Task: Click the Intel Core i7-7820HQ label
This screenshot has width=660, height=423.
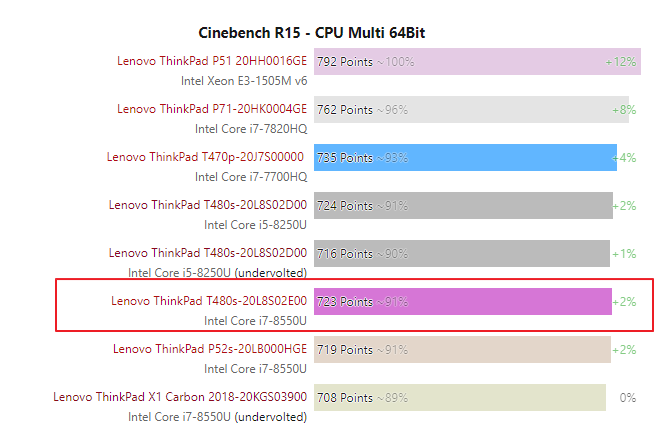Action: [x=251, y=129]
